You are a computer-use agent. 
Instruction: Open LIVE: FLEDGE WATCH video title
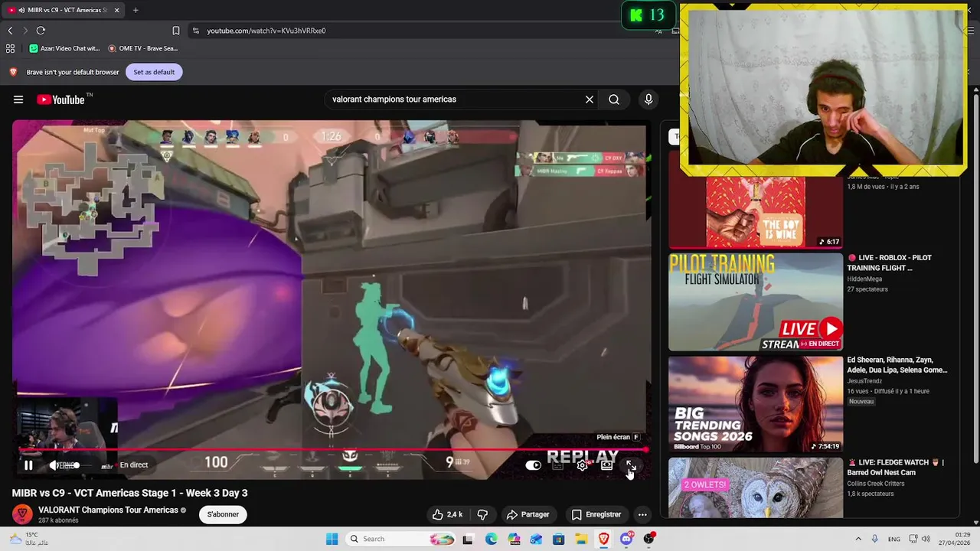896,468
